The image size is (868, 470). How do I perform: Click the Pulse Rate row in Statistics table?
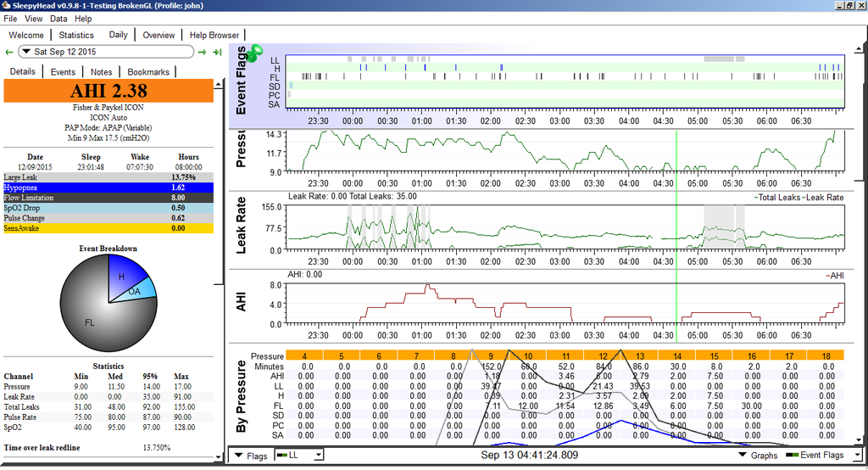[x=108, y=417]
